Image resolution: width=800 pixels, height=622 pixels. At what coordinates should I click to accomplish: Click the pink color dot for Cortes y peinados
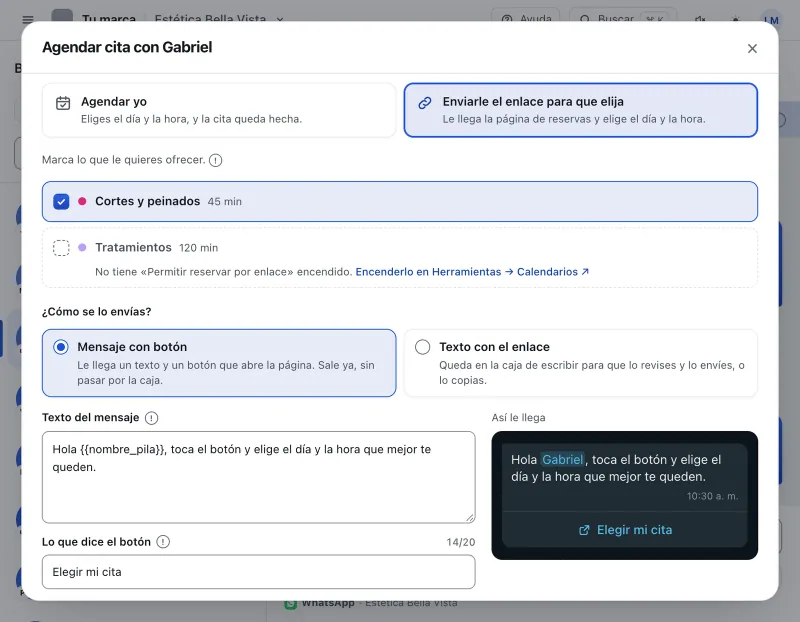(82, 202)
